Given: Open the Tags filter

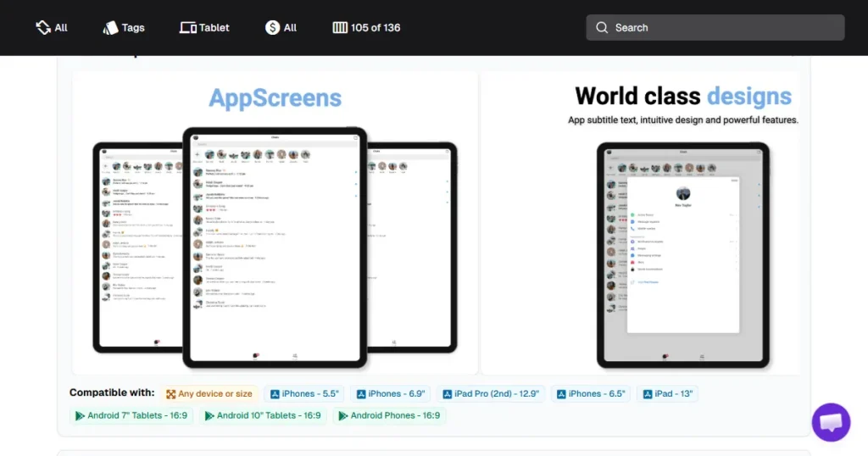Looking at the screenshot, I should 124,28.
